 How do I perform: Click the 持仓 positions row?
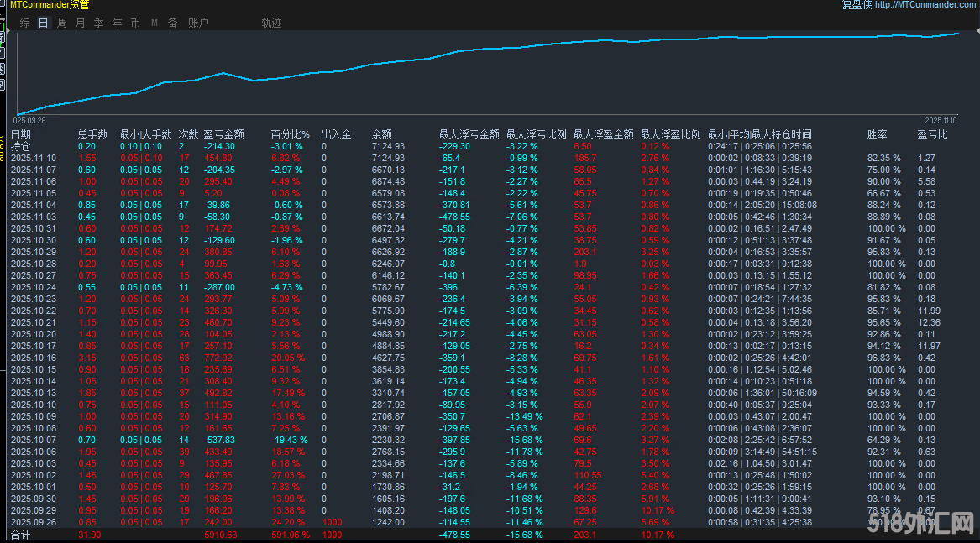point(21,146)
